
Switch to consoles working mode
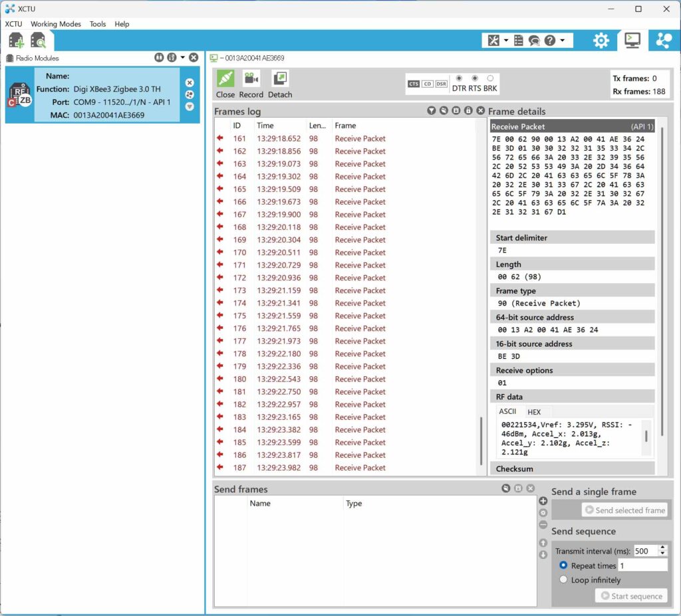[632, 41]
